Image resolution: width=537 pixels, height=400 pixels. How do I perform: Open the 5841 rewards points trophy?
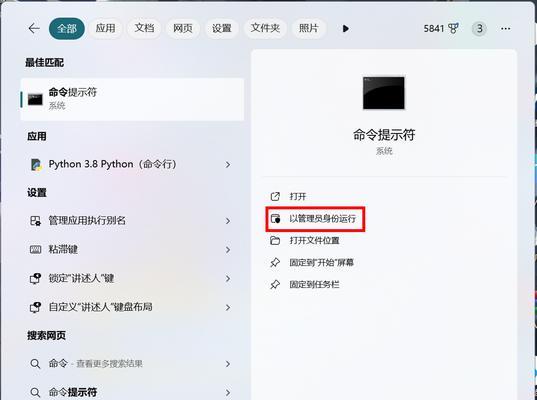point(441,28)
